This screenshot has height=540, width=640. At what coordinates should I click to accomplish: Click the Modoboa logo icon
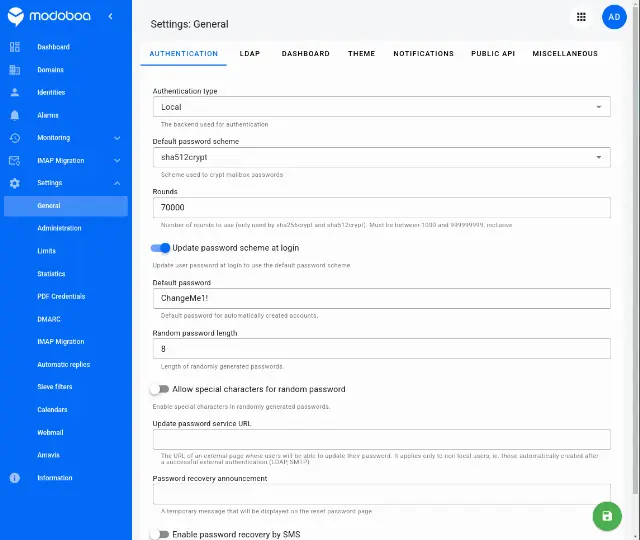[x=16, y=16]
